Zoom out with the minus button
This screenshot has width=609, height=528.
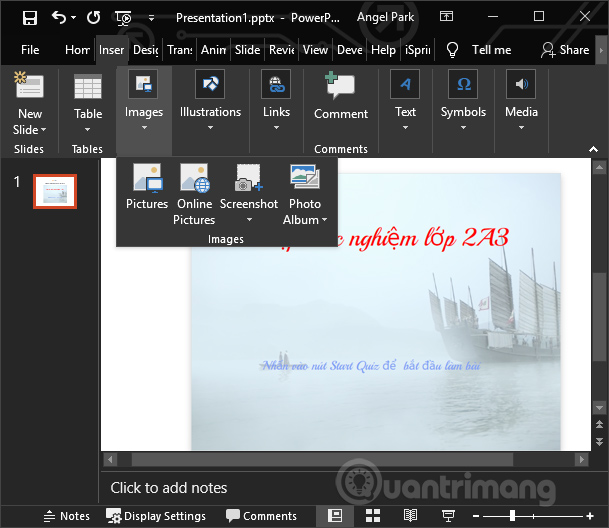tap(476, 516)
